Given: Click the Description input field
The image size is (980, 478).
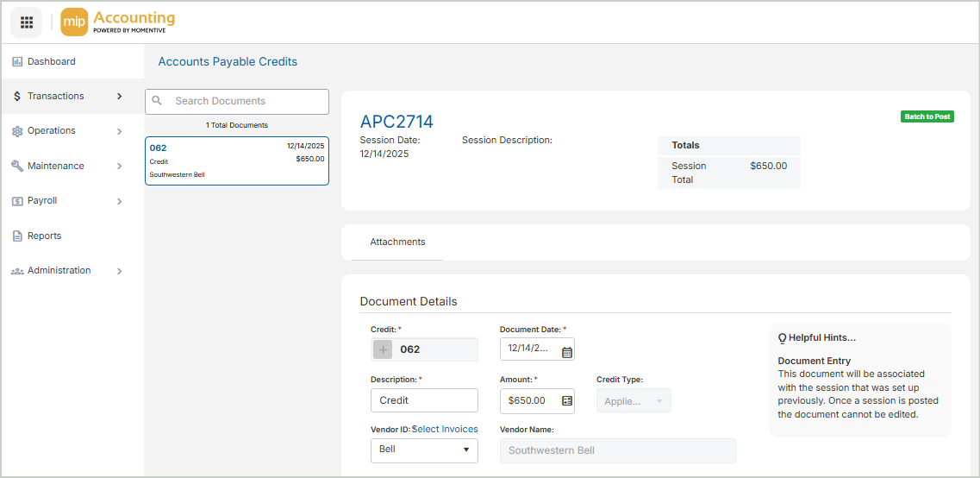Looking at the screenshot, I should pos(424,400).
